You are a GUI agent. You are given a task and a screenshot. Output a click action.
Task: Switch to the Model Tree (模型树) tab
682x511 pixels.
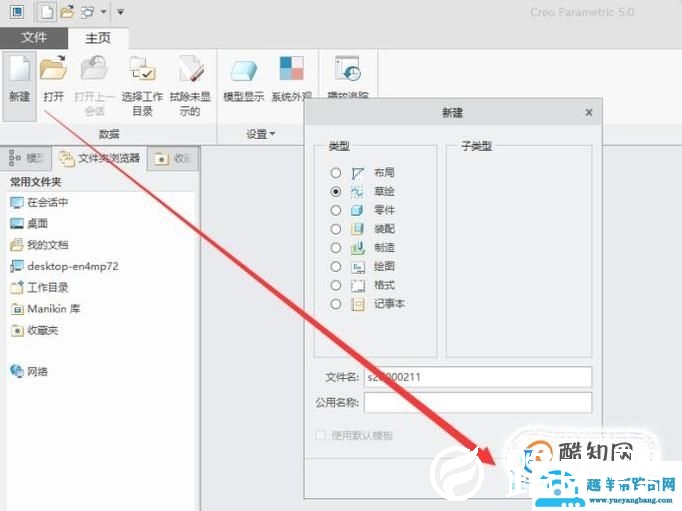point(27,158)
